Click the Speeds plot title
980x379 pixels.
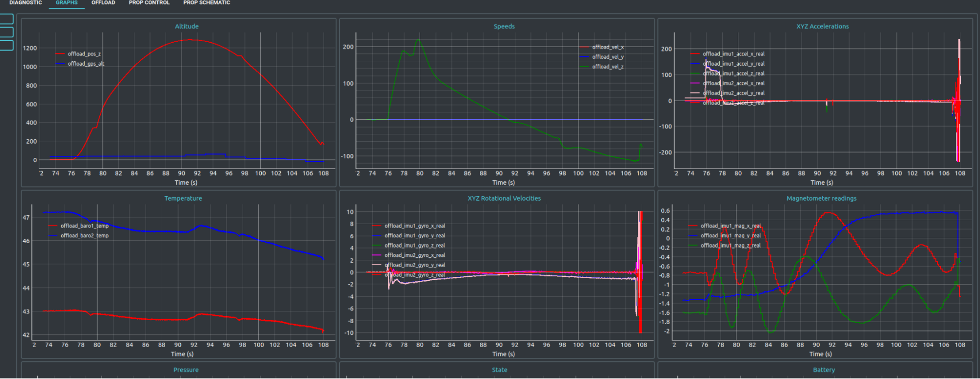click(504, 26)
